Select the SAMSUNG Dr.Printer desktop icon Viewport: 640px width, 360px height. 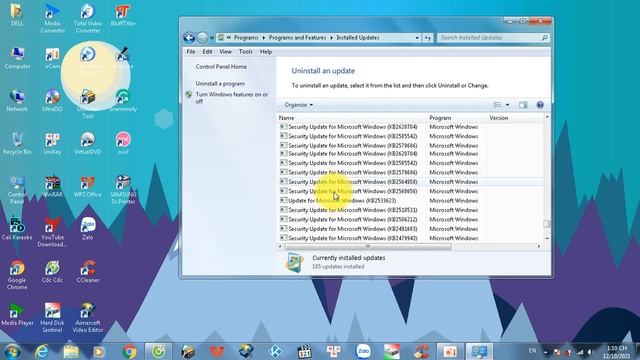pos(123,189)
